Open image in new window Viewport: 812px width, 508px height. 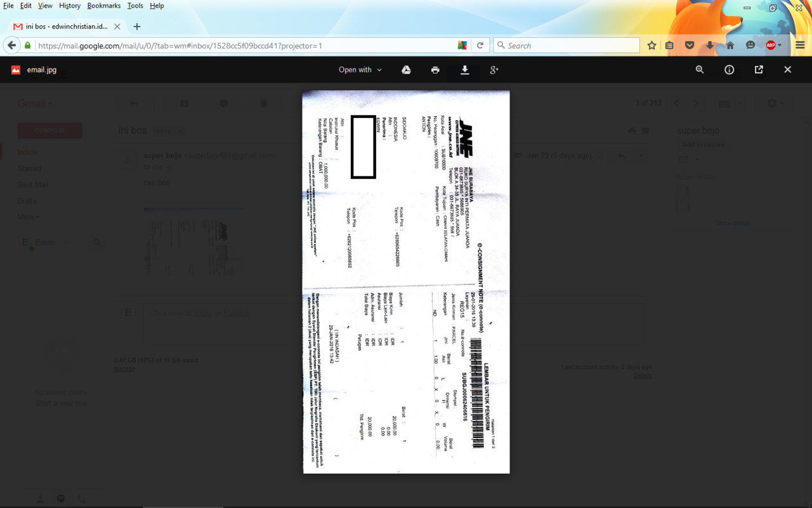point(759,70)
